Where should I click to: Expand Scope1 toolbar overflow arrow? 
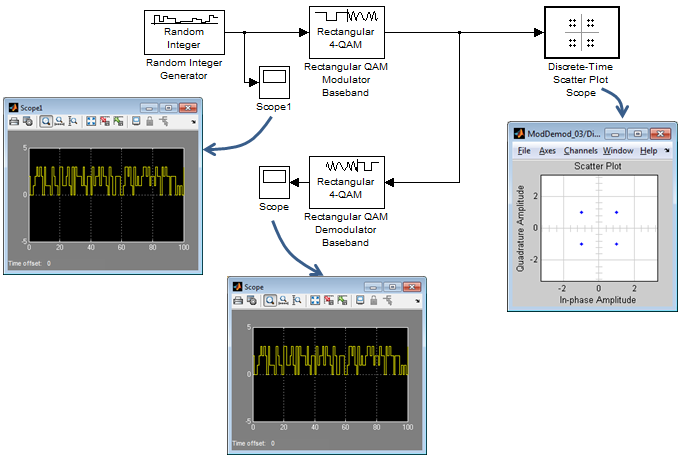pyautogui.click(x=193, y=122)
